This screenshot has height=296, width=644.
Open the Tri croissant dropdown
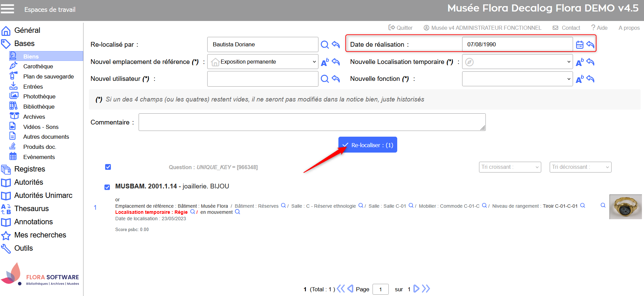click(510, 167)
